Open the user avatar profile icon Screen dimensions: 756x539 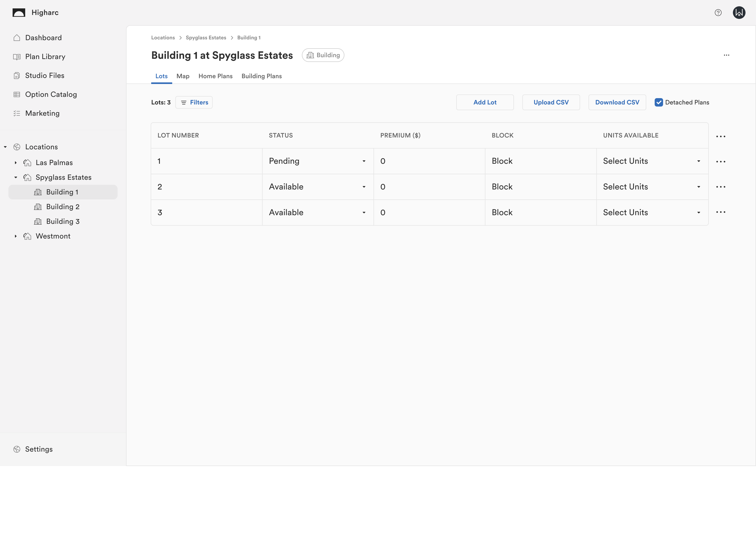tap(739, 13)
